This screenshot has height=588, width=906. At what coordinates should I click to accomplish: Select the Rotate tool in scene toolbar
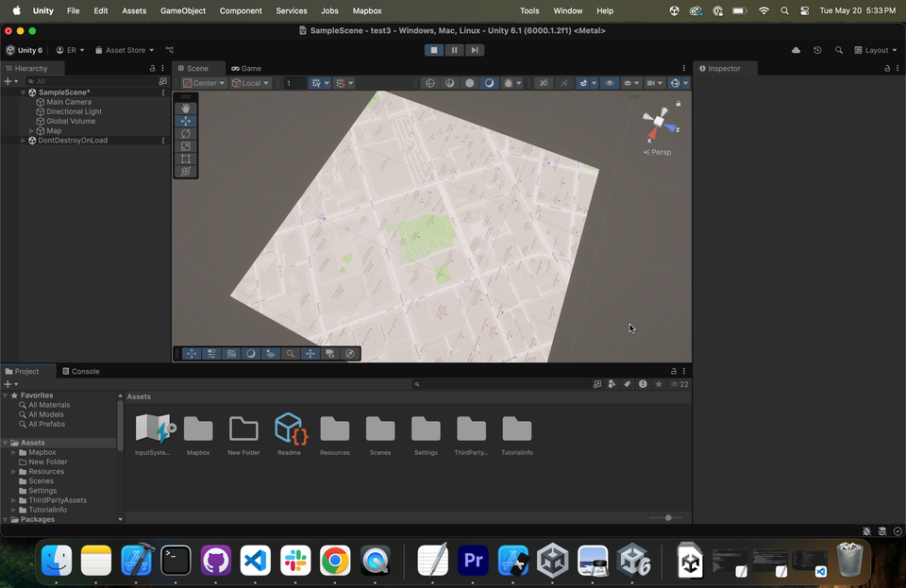coord(186,134)
